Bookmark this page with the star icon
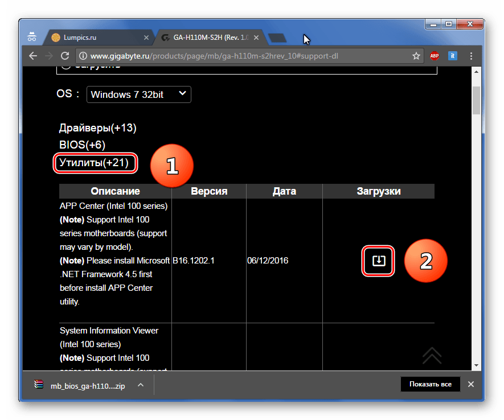The height and width of the screenshot is (420, 504). [x=416, y=56]
